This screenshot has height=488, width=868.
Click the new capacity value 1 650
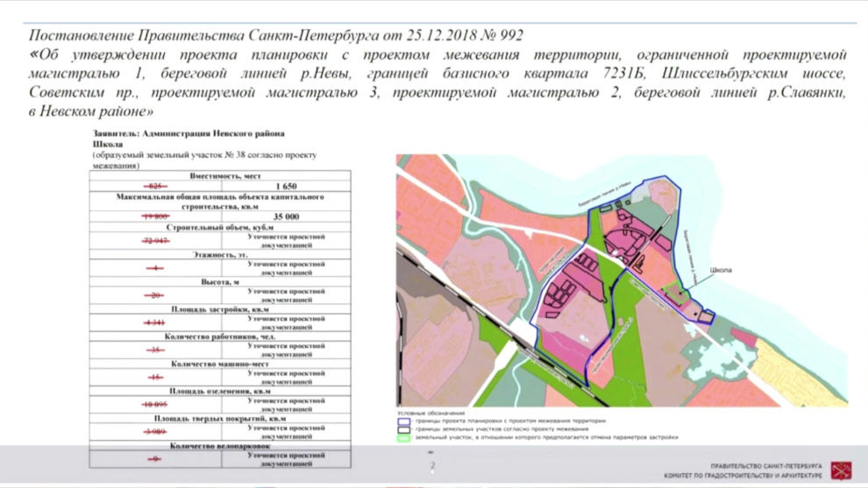(x=286, y=187)
